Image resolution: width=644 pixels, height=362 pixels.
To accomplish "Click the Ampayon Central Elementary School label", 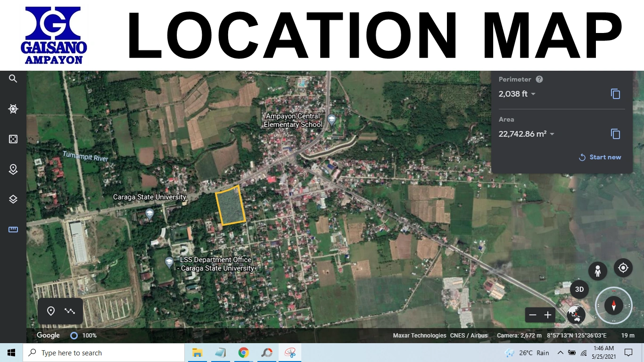I will (x=293, y=120).
